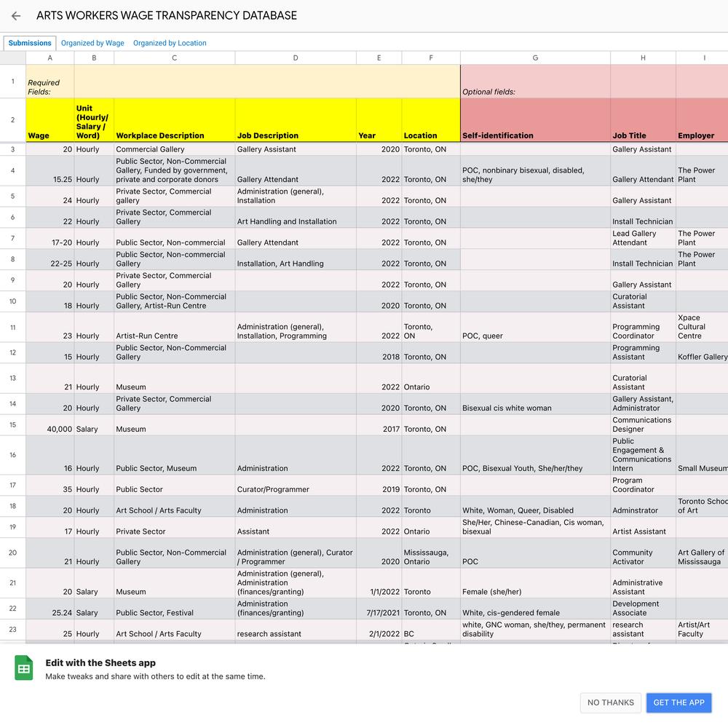Viewport: 728px width, 728px height.
Task: Switch to Organized by Wage tab
Action: click(x=92, y=43)
